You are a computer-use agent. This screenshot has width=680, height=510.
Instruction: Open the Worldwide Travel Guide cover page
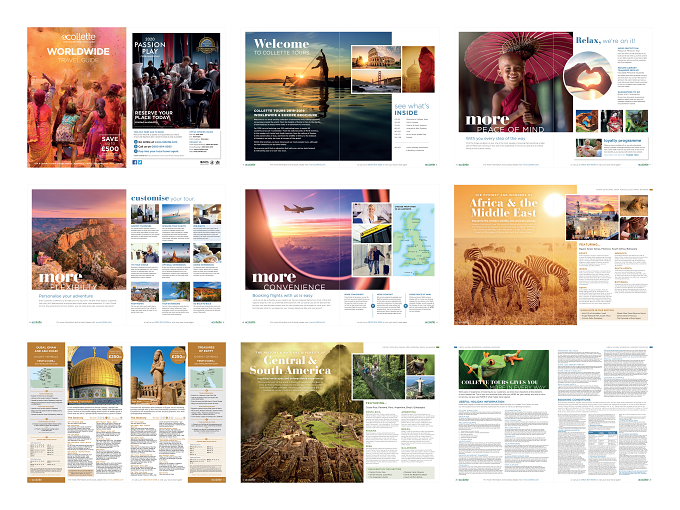tap(77, 98)
